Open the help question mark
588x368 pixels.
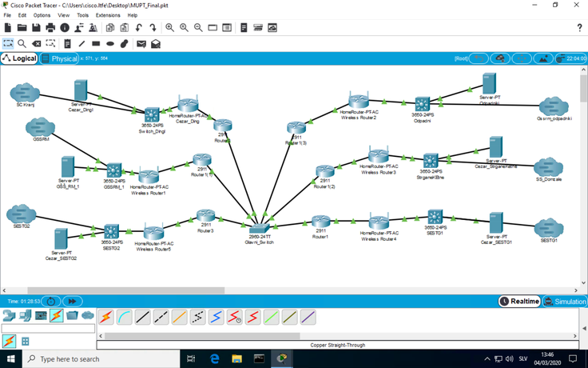tap(579, 28)
